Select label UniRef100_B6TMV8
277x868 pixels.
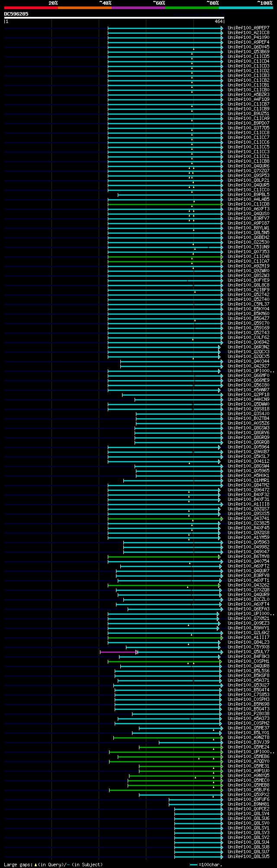tap(248, 557)
